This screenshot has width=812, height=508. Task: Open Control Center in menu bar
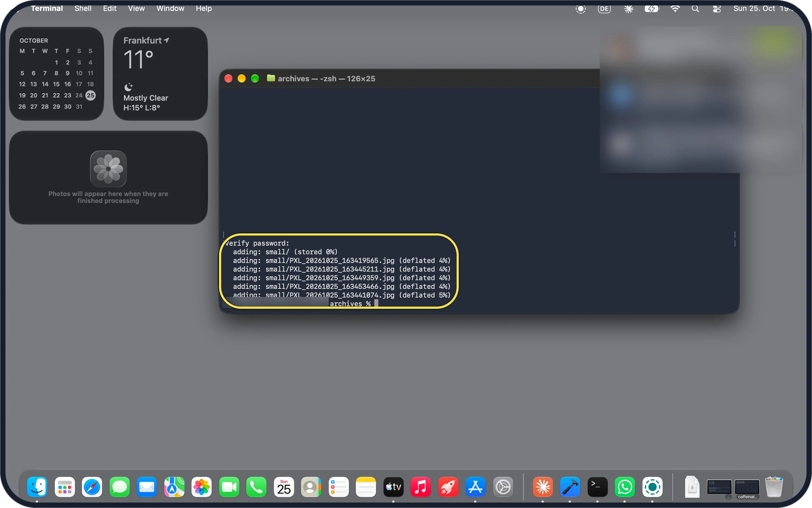click(x=717, y=9)
